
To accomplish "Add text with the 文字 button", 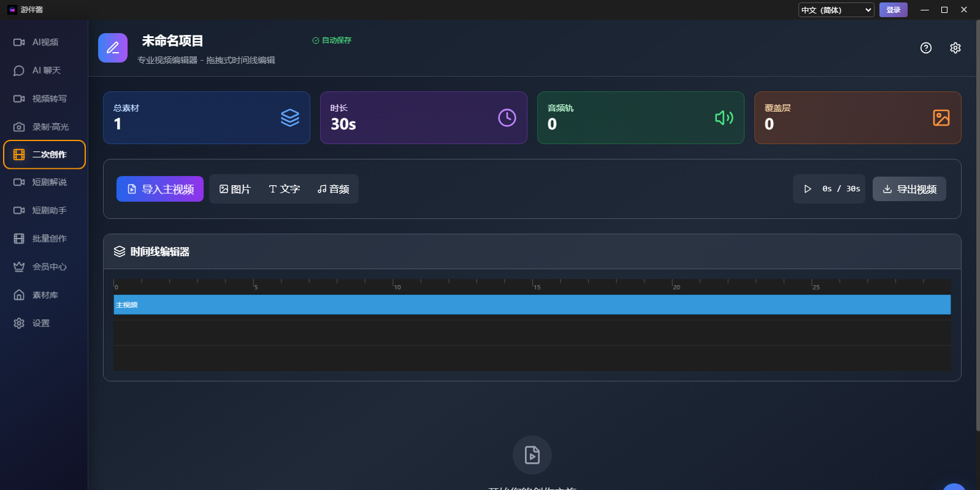I will coord(284,189).
